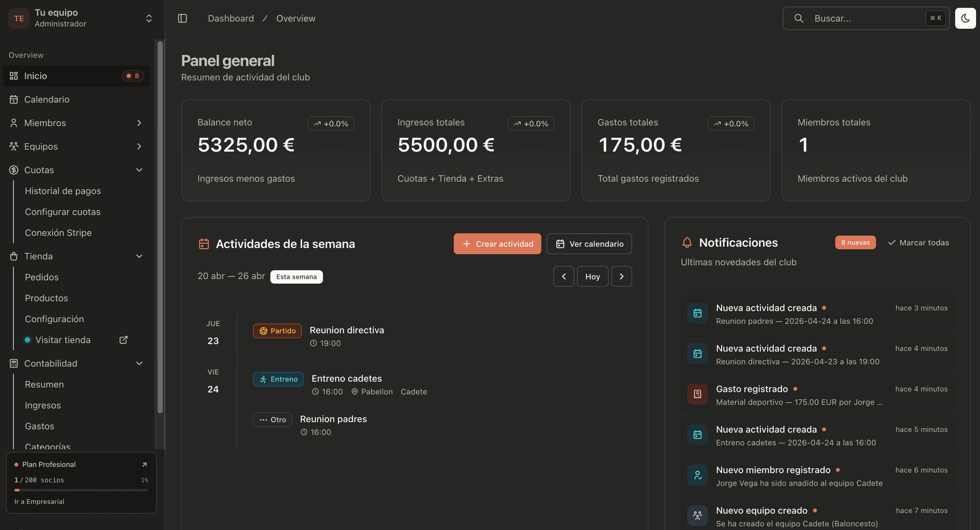
Task: Click the Hoy button
Action: point(593,276)
